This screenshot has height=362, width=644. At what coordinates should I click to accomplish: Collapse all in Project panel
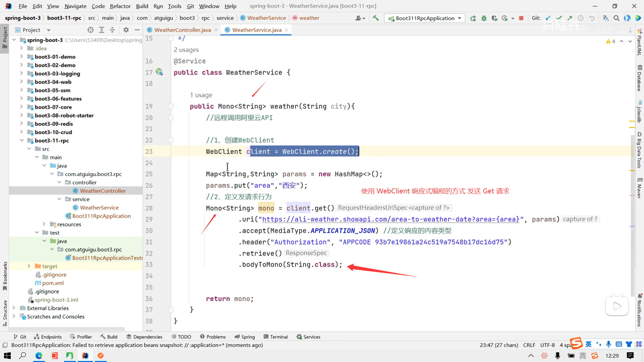(112, 30)
